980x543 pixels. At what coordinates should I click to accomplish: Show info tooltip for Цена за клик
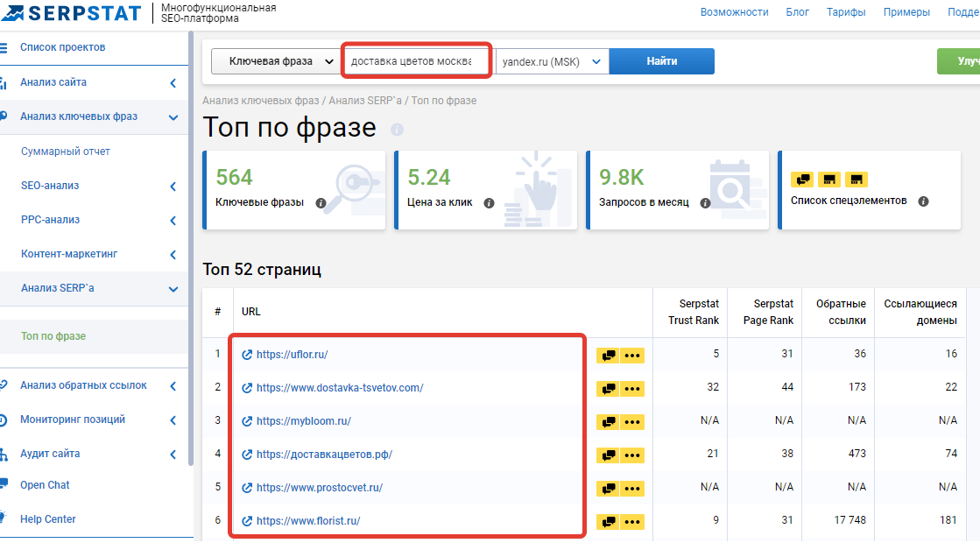click(x=490, y=203)
